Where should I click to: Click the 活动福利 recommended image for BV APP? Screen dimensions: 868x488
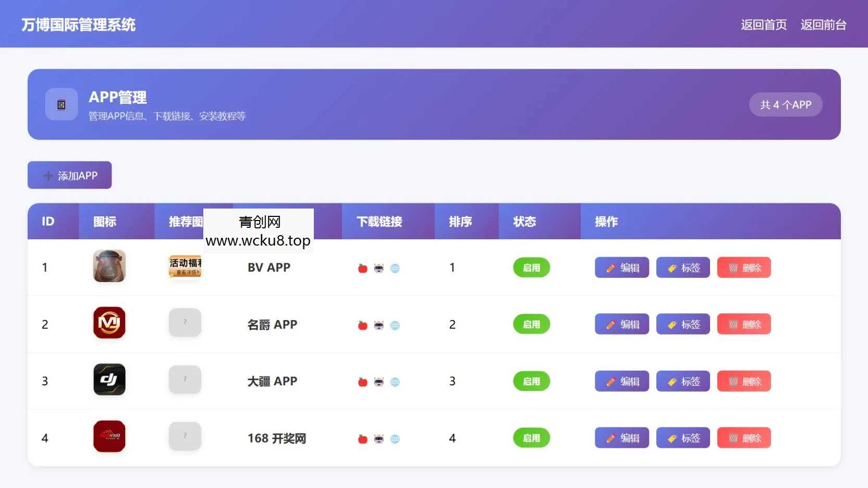click(x=185, y=267)
